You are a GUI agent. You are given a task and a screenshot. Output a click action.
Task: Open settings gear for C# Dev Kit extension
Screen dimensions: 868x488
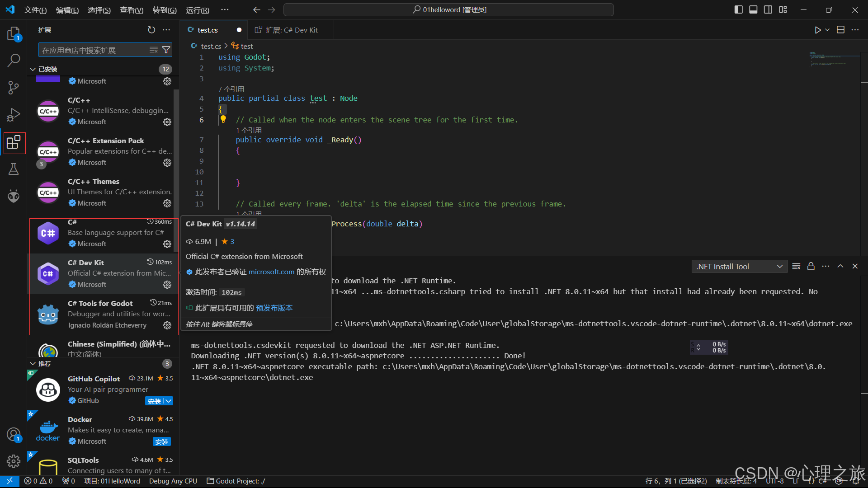point(167,284)
